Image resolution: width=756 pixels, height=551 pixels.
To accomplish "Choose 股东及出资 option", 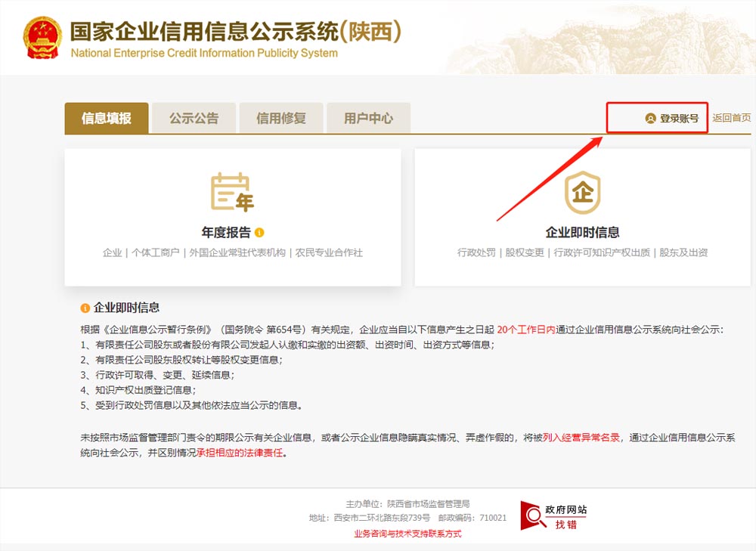I will tap(683, 252).
